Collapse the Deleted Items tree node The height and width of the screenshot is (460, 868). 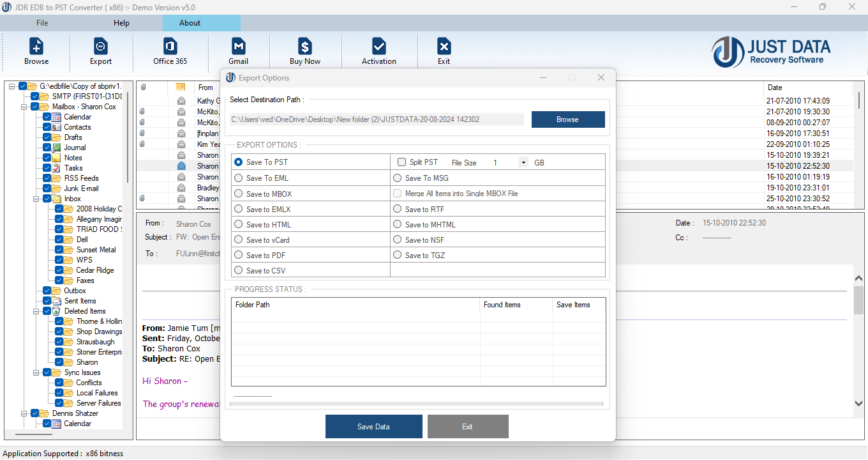(35, 311)
